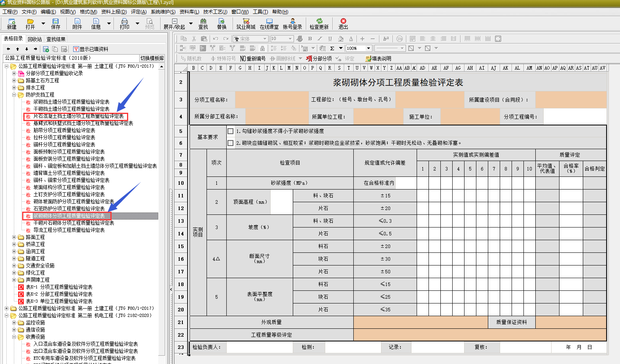Open the 工程(P) menu
Viewport: 620px width, 364px height.
[x=10, y=12]
